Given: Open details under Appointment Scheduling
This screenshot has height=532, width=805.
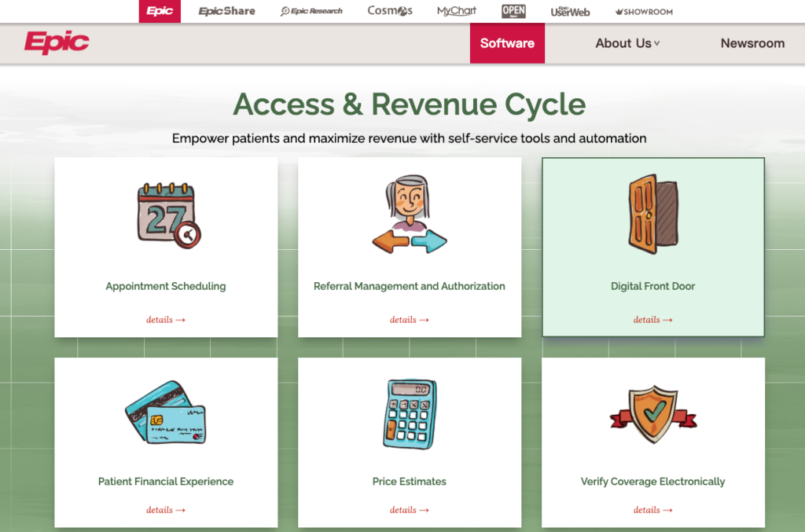Looking at the screenshot, I should (x=165, y=320).
